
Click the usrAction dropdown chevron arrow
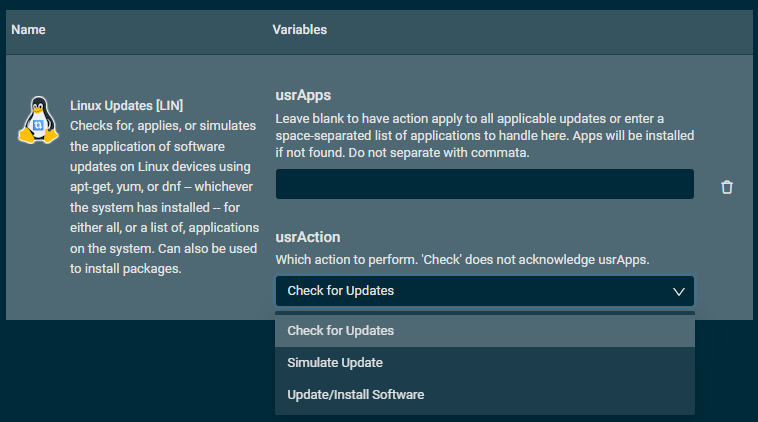point(679,291)
